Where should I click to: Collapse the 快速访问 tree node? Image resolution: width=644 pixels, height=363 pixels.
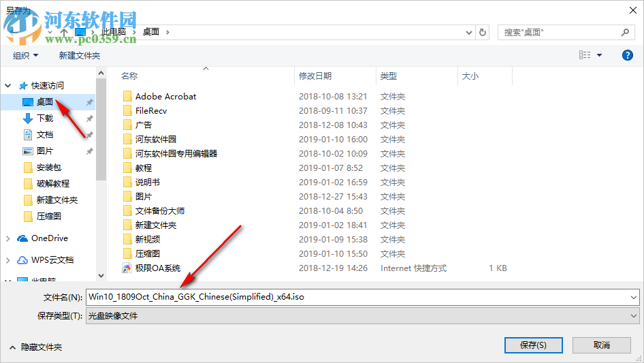(x=7, y=86)
